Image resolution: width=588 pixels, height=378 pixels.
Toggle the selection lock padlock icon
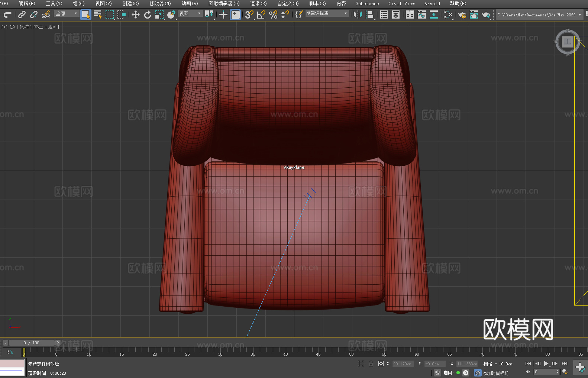[x=371, y=364]
